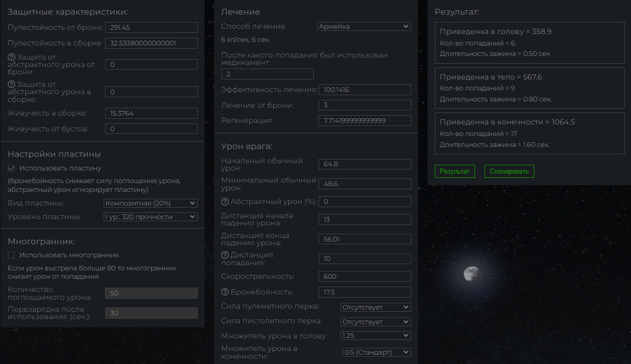Click help icon beside build abstract damage protection
This screenshot has width=631, height=364.
[11, 85]
